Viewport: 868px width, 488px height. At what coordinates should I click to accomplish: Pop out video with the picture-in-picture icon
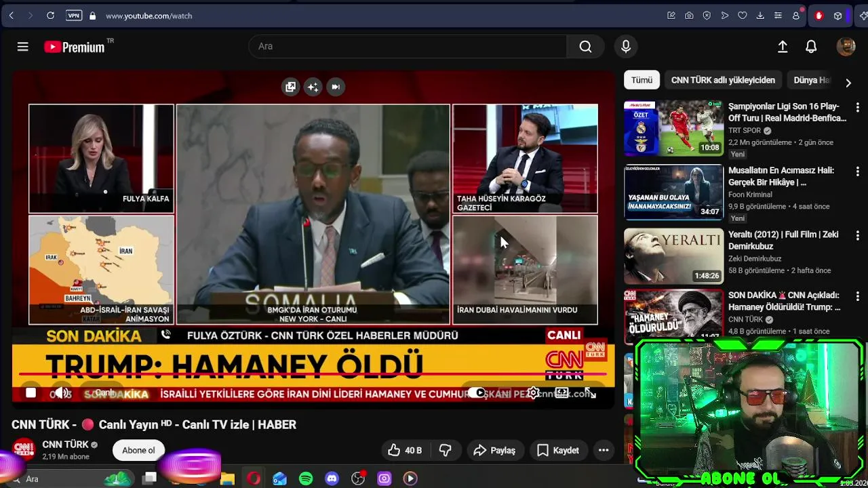click(x=290, y=87)
